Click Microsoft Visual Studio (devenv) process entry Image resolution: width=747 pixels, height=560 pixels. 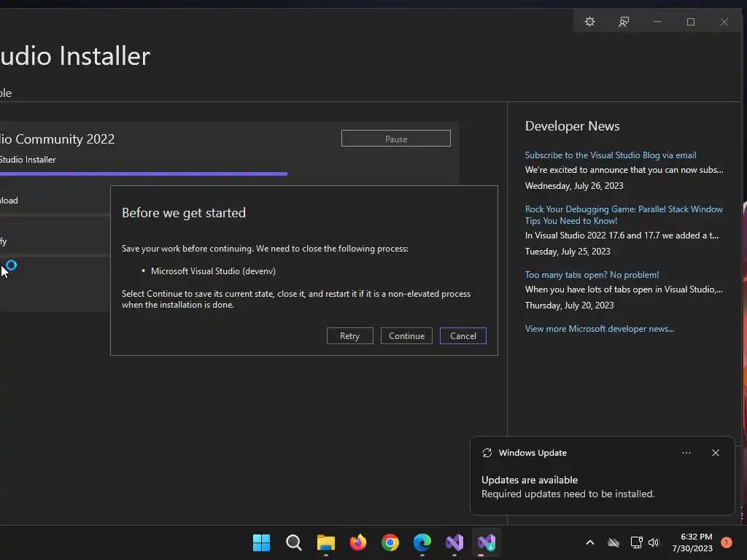coord(213,271)
